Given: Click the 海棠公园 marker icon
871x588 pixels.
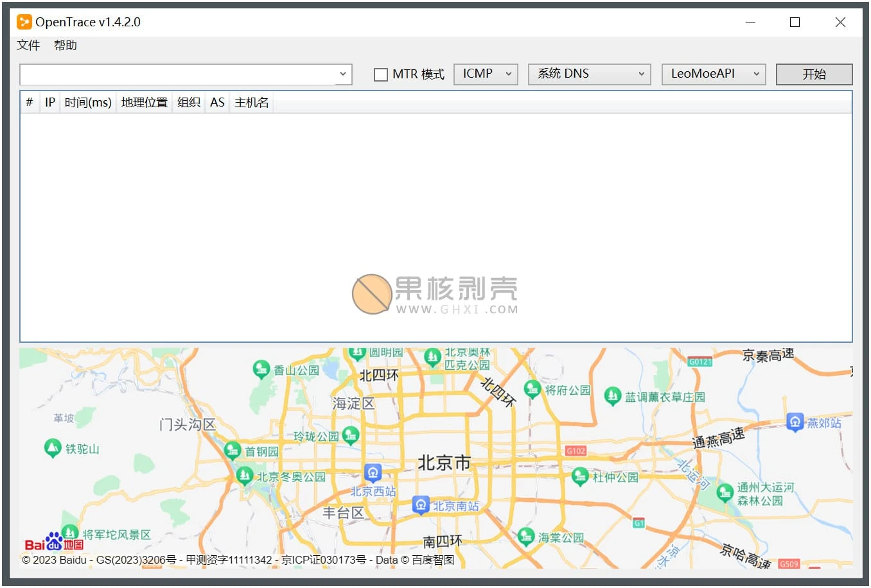Looking at the screenshot, I should click(x=526, y=536).
